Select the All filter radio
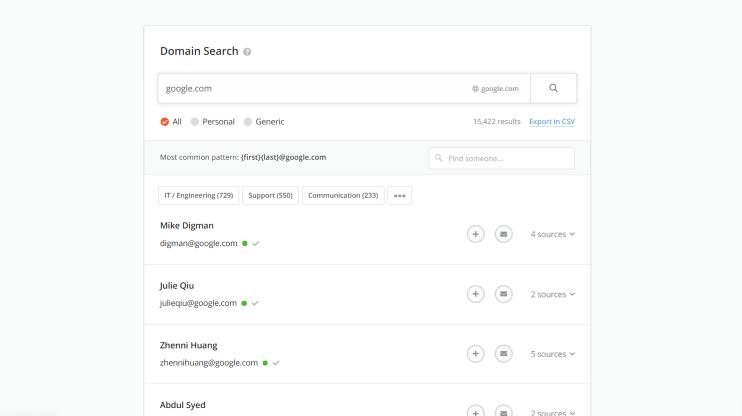 pos(165,122)
